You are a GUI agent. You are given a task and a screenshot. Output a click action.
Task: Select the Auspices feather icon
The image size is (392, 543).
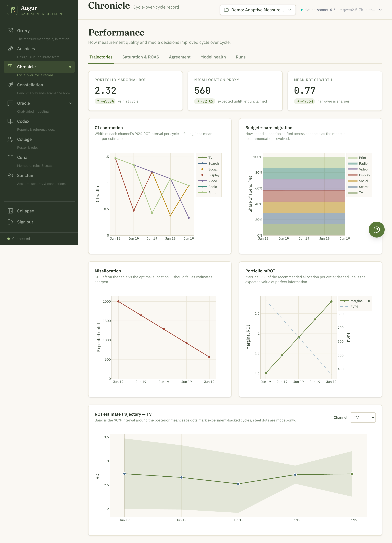[x=10, y=49]
